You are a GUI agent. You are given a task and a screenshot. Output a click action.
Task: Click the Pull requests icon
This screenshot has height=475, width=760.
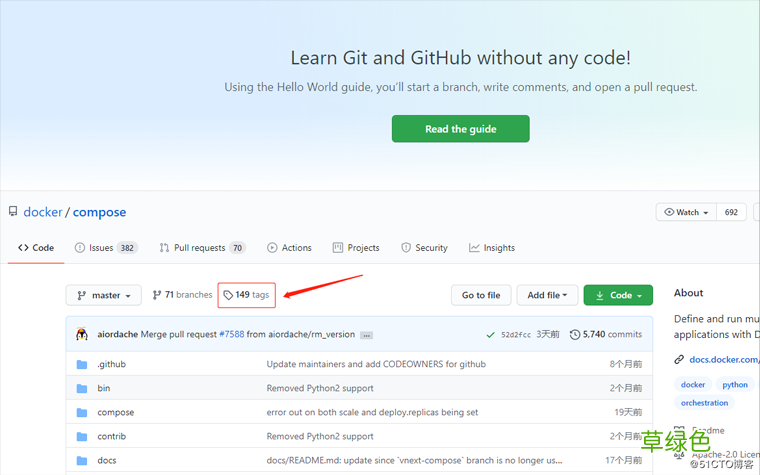pyautogui.click(x=164, y=248)
